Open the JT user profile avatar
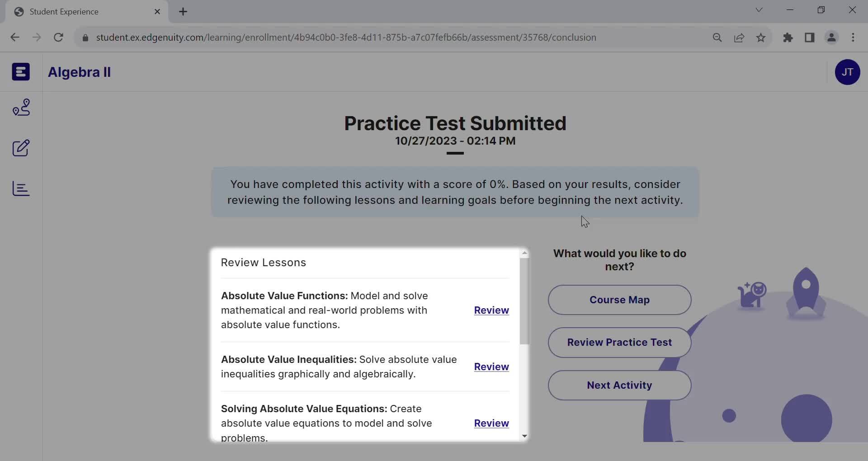 click(847, 72)
